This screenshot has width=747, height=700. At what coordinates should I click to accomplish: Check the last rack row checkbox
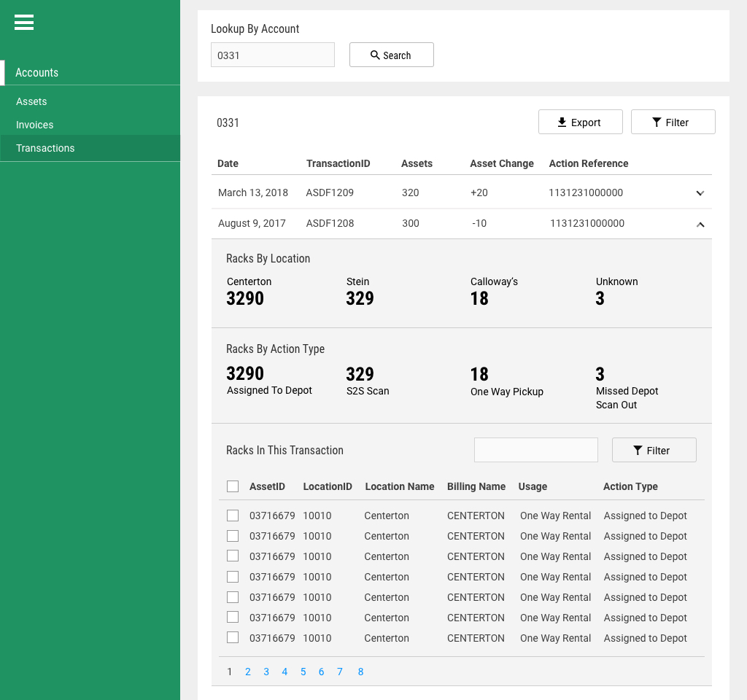(x=233, y=637)
